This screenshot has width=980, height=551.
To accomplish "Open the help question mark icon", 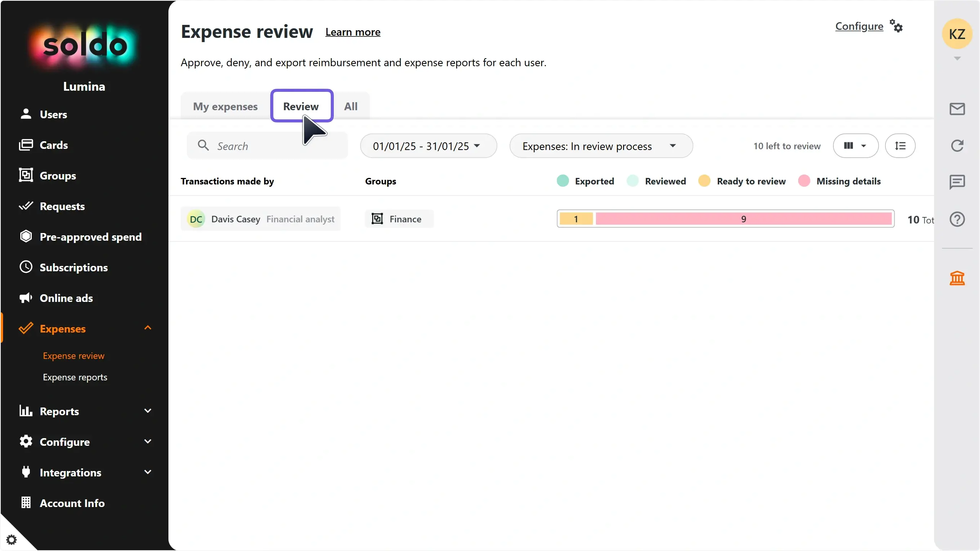I will pos(957,219).
